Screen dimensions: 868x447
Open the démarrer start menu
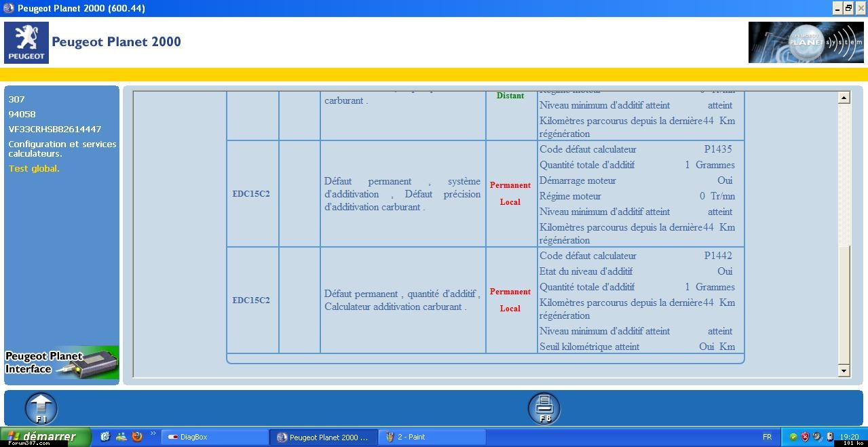coord(45,437)
